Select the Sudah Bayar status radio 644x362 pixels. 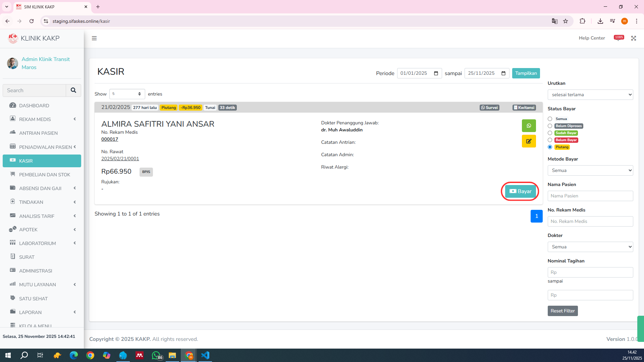coord(550,133)
